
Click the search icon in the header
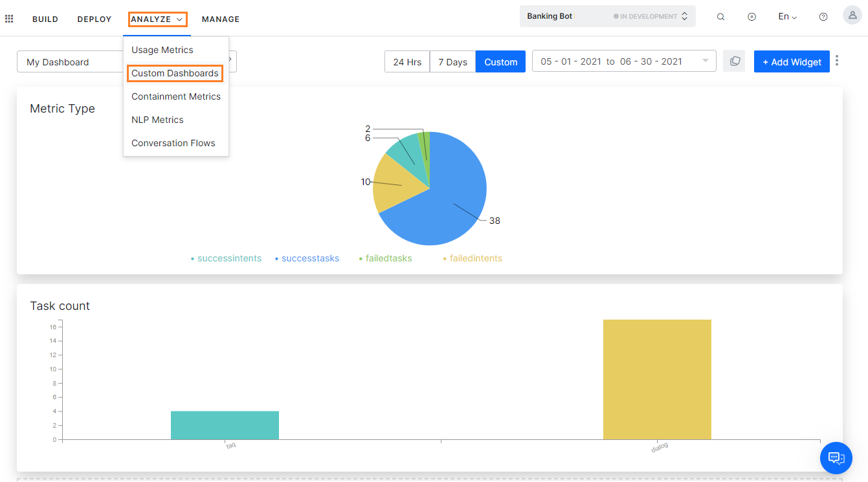coord(720,16)
